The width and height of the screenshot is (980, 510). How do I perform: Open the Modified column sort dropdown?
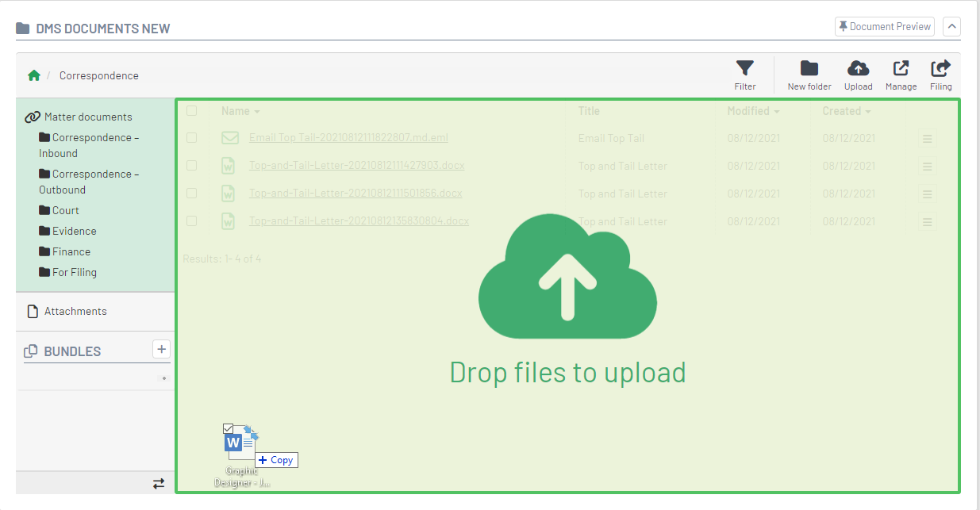click(x=777, y=111)
